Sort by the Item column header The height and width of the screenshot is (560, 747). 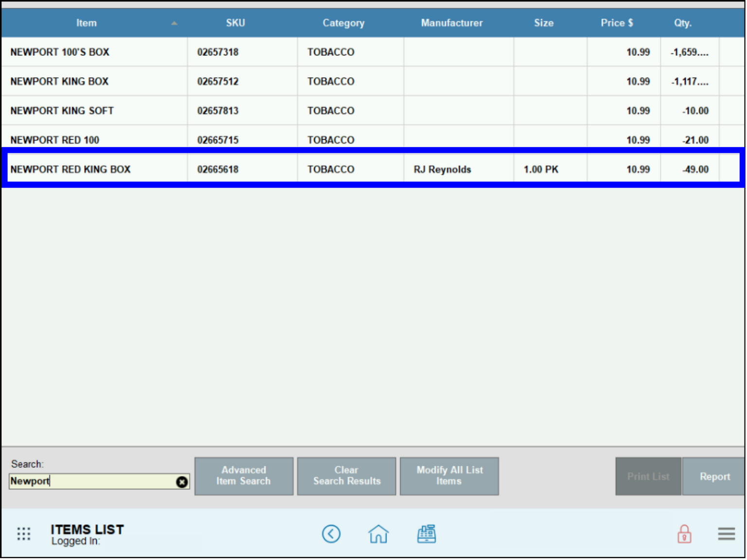pos(86,23)
